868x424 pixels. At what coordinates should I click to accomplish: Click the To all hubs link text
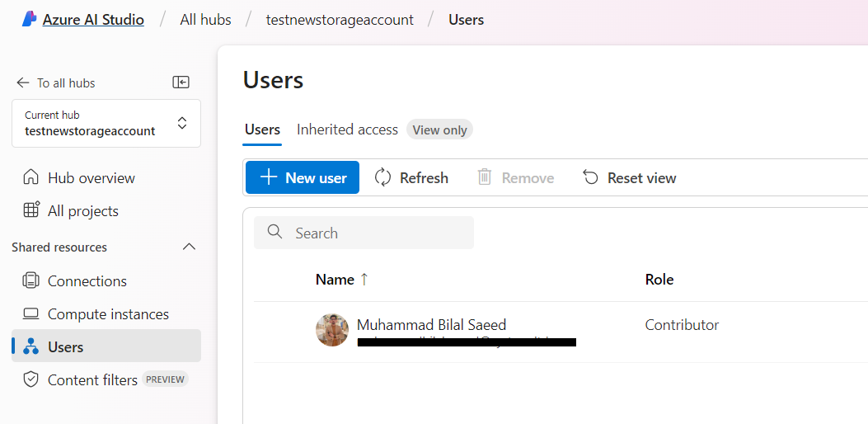click(x=66, y=83)
